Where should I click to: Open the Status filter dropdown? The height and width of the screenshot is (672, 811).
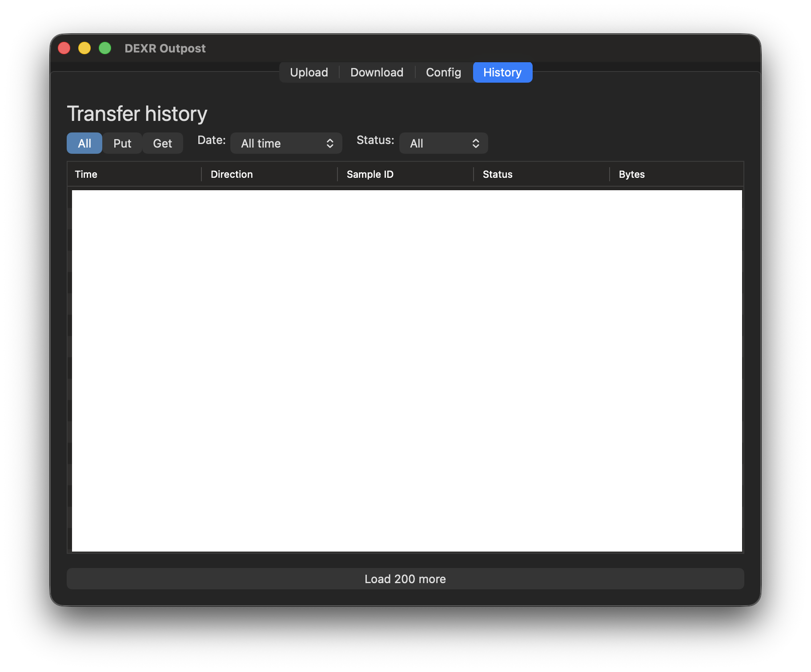tap(444, 143)
